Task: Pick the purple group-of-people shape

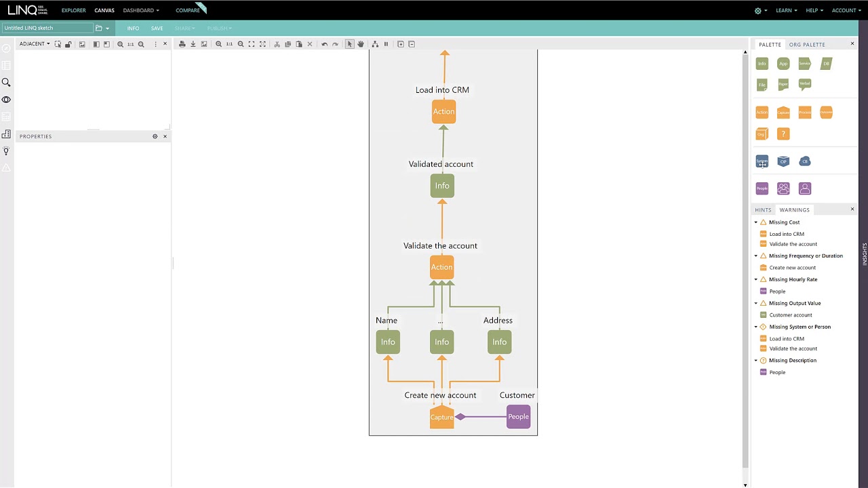Action: coord(783,188)
